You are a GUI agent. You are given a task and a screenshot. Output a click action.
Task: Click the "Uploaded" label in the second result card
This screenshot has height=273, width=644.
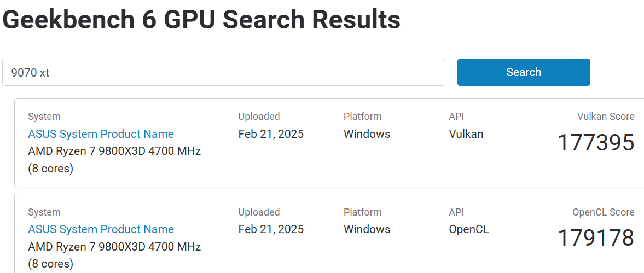point(259,212)
